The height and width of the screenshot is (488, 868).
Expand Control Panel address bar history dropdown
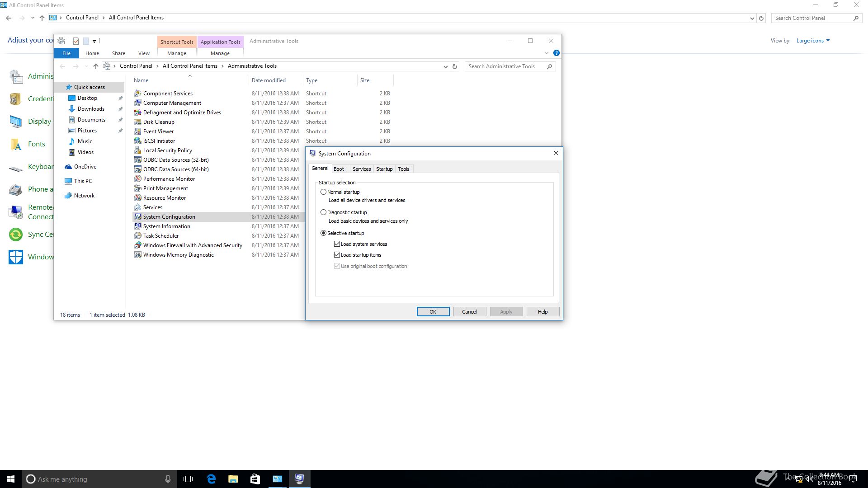pos(752,18)
